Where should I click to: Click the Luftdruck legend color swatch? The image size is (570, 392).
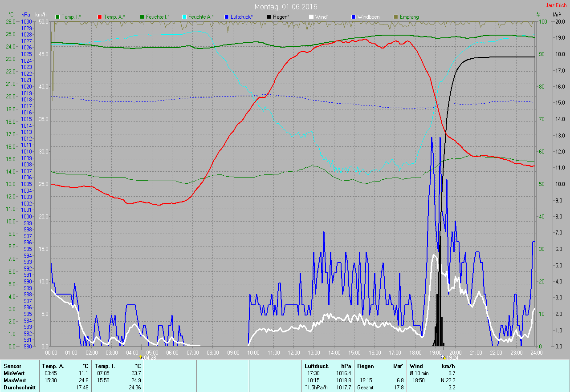227,17
